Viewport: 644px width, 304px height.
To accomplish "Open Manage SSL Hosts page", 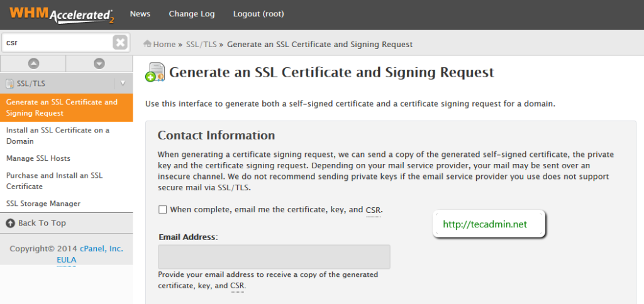I will [x=38, y=158].
